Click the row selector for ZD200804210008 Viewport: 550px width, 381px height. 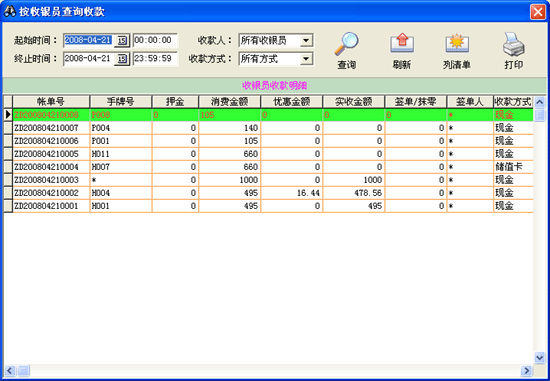[x=8, y=115]
